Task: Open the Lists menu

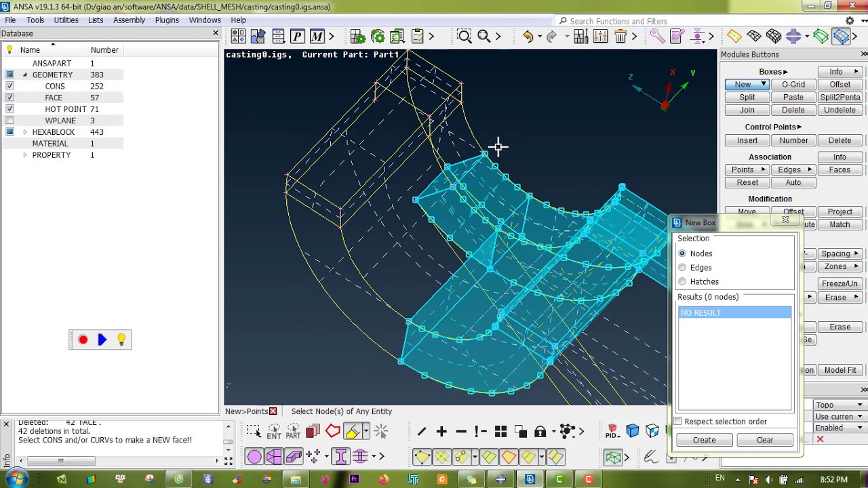Action: (96, 20)
